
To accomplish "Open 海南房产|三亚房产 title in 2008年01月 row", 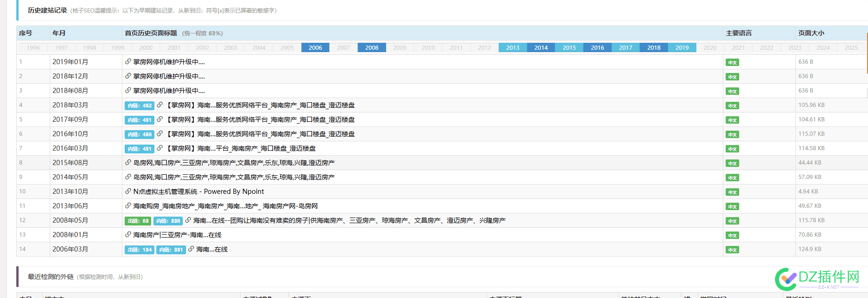I will tap(177, 235).
